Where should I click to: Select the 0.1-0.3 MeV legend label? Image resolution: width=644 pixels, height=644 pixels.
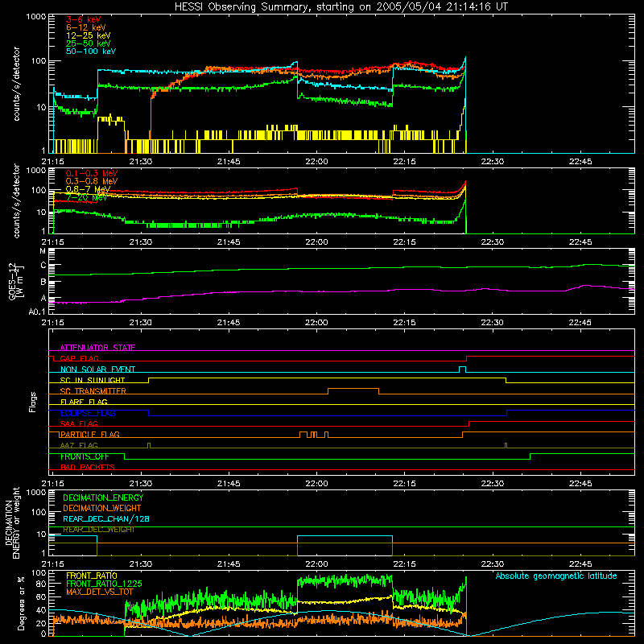tap(92, 173)
